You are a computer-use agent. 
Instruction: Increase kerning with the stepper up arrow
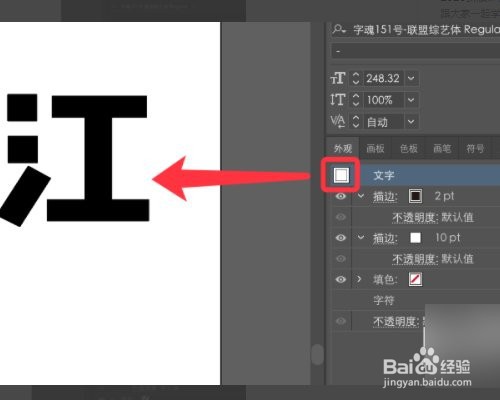(x=356, y=118)
